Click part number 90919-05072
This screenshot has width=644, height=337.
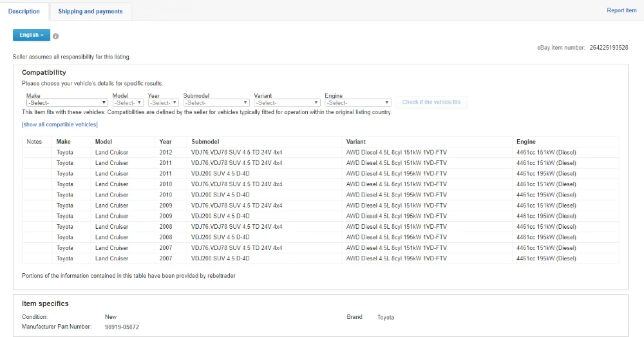click(x=122, y=327)
